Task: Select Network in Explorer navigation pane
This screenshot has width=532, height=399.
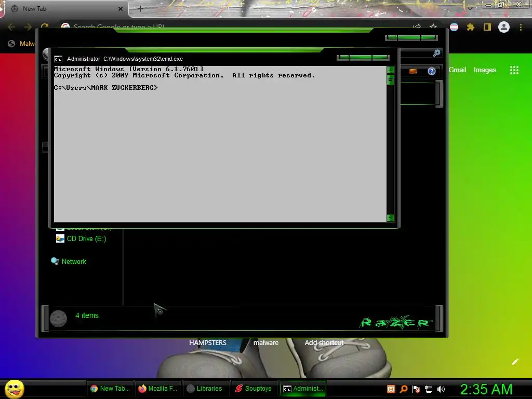Action: [x=69, y=261]
